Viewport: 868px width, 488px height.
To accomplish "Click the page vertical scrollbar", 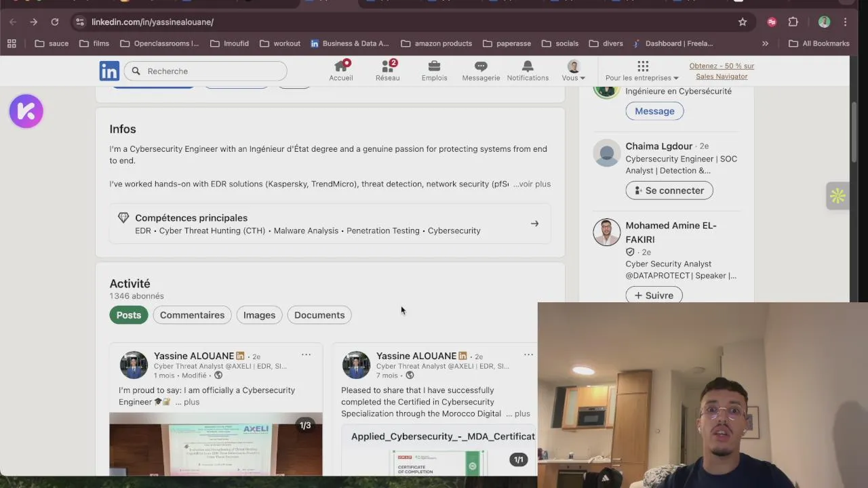I will point(854,132).
